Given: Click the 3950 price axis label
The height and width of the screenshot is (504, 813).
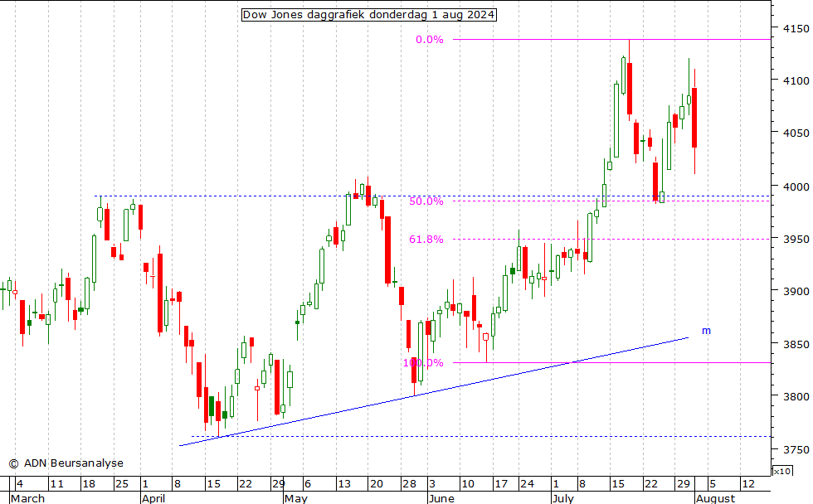Looking at the screenshot, I should (x=796, y=239).
